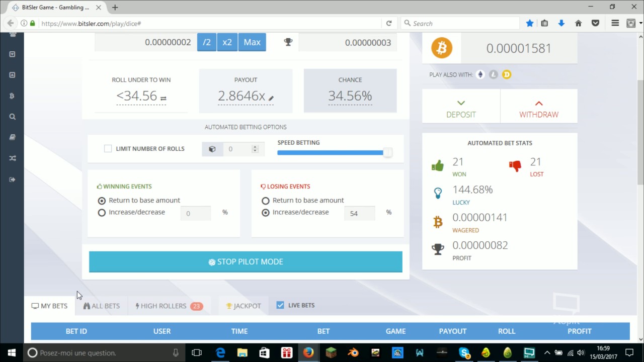The width and height of the screenshot is (644, 362).
Task: Select winning Return to base amount radio
Action: click(102, 200)
